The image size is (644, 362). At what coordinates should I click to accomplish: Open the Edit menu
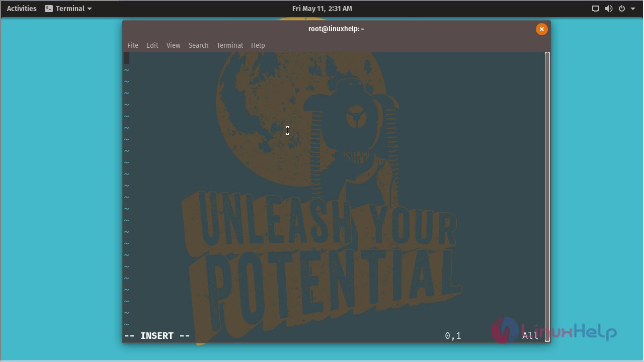click(152, 45)
